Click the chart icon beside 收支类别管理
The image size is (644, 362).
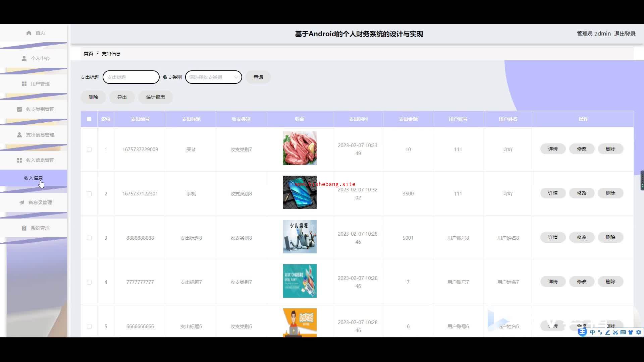(x=19, y=109)
